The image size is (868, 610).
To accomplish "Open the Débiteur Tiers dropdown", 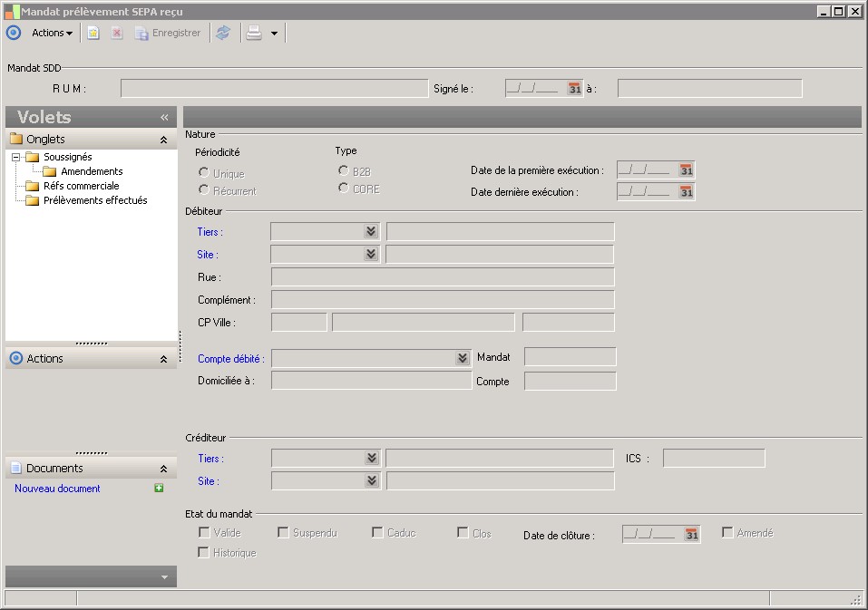I will (371, 232).
